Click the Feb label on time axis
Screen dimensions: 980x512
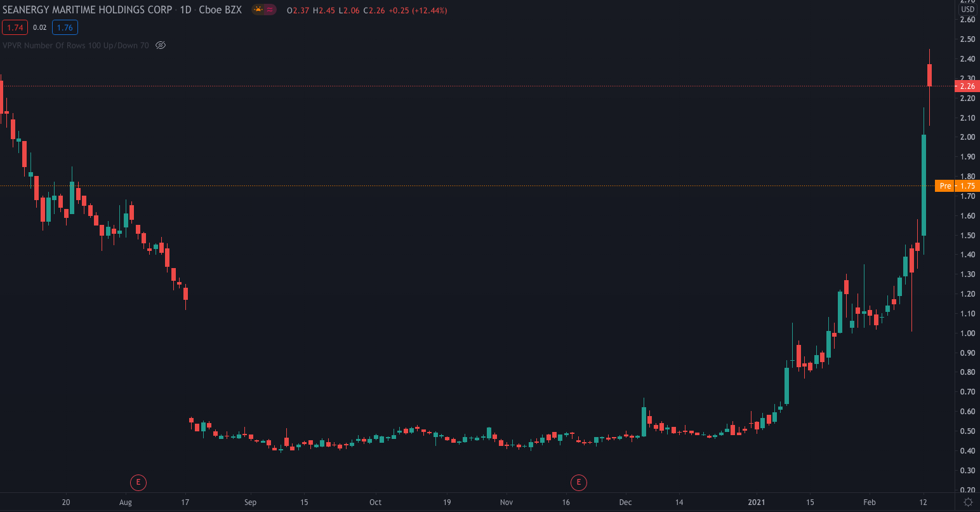point(870,502)
